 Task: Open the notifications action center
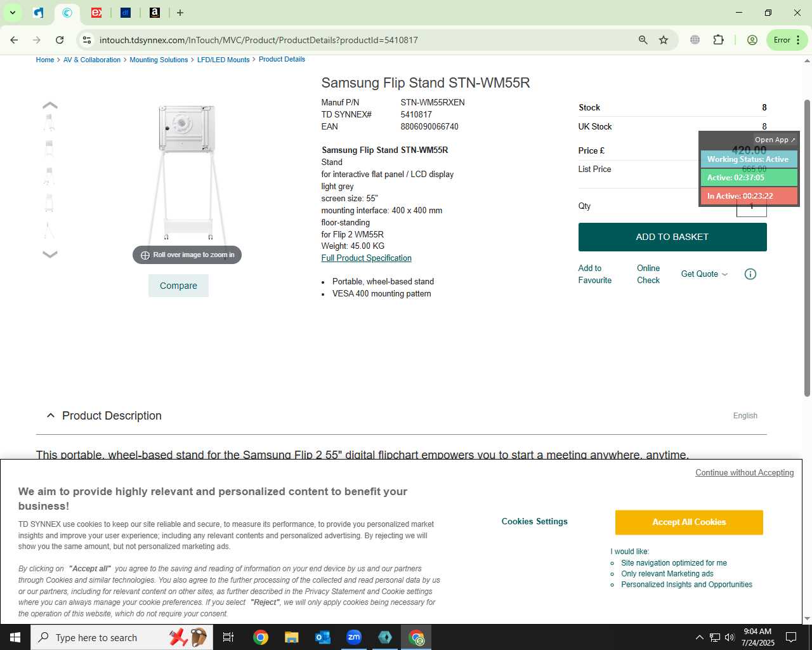(x=791, y=637)
